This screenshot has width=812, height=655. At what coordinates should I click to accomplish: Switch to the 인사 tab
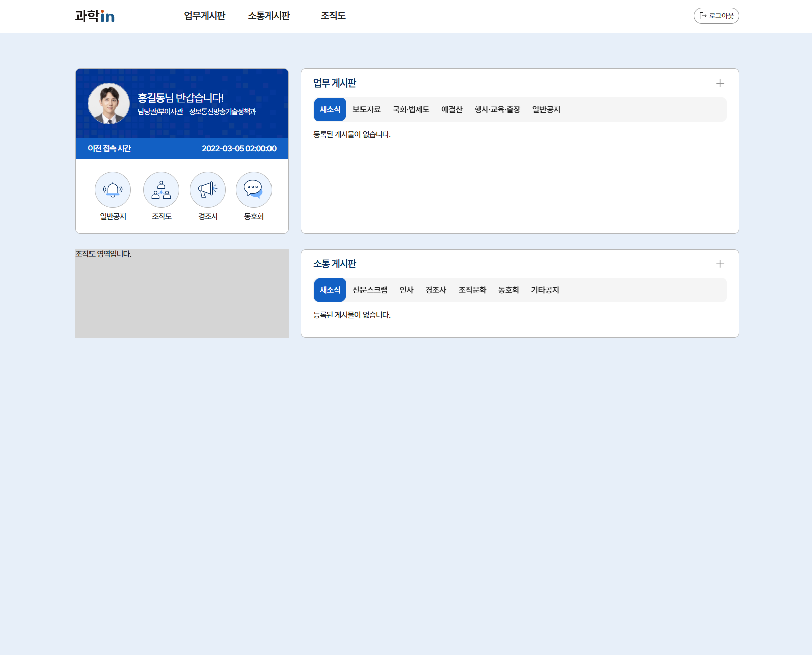coord(406,290)
